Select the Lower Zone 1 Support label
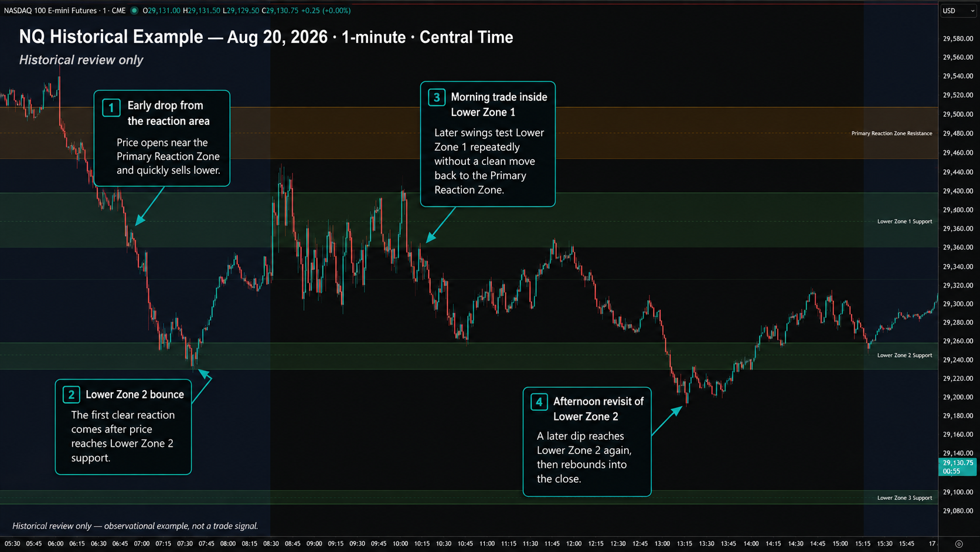The height and width of the screenshot is (552, 980). (x=904, y=222)
